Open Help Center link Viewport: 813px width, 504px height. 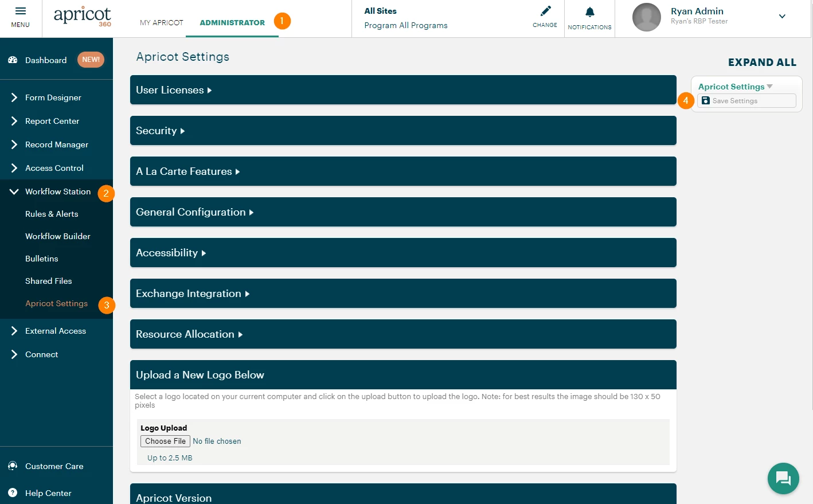(x=48, y=493)
